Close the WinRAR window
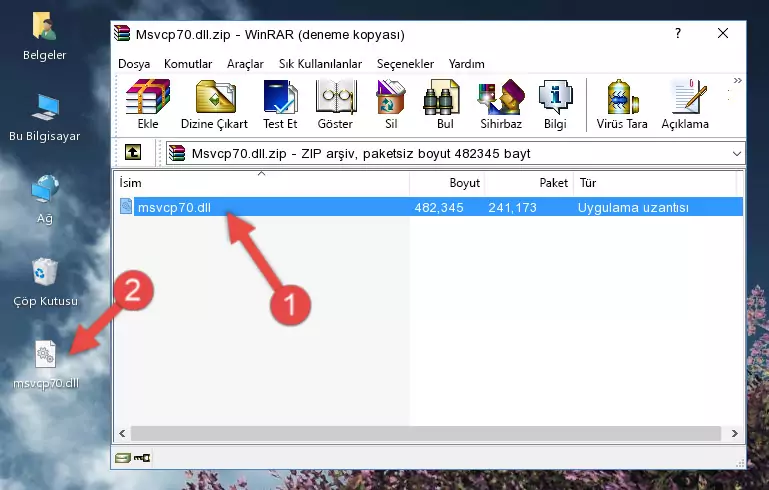769x490 pixels. point(722,33)
